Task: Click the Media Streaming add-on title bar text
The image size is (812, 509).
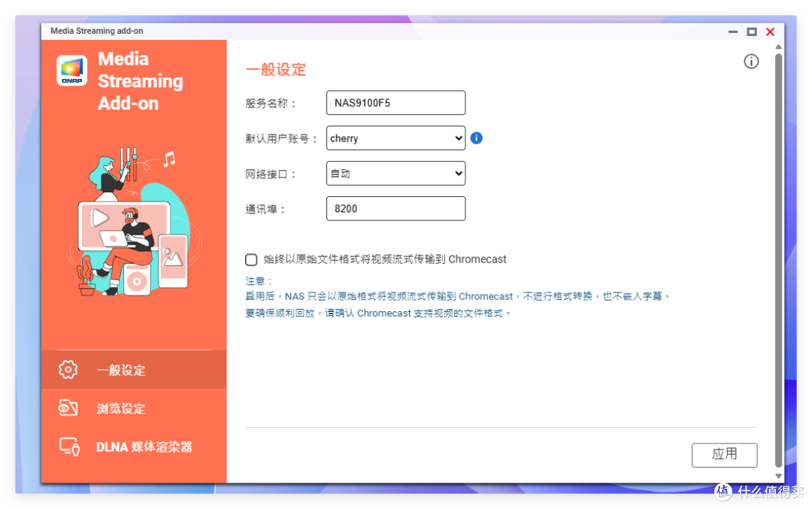Action: coord(97,31)
